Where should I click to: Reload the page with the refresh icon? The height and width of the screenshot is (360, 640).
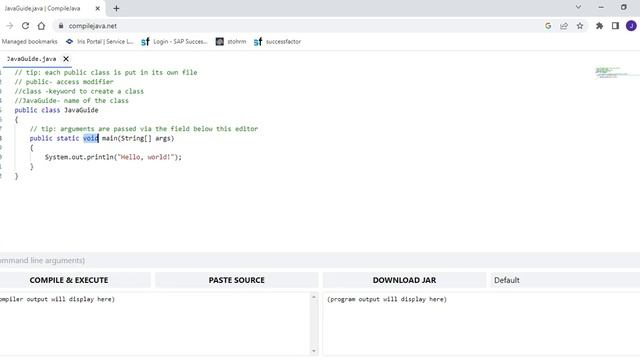[25, 26]
